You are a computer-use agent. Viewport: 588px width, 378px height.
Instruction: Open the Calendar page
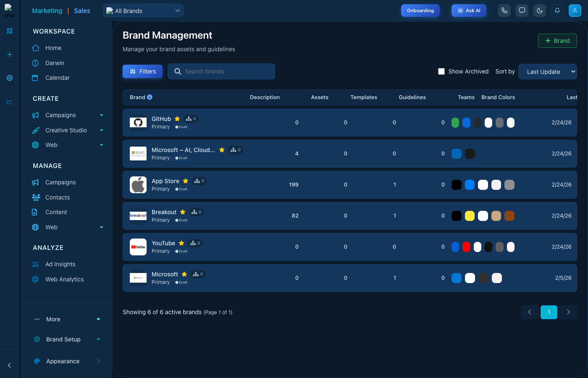58,78
